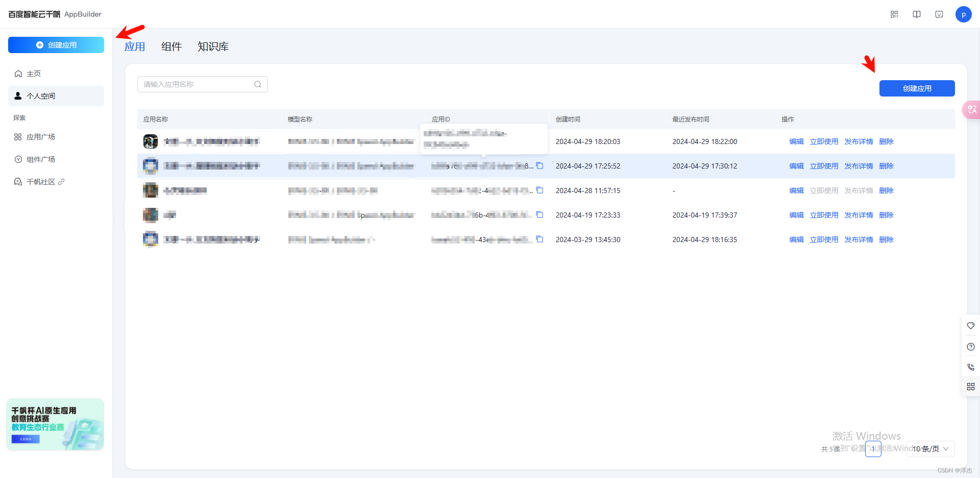Screen dimensions: 980x478
Task: Copy app ID for 11:57:15 row
Action: click(x=540, y=190)
